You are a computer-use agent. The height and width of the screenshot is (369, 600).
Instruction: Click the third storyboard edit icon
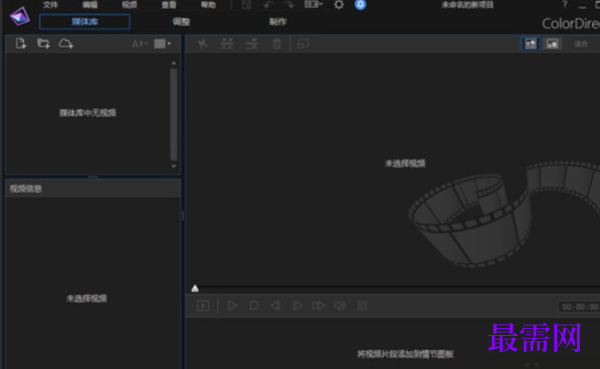(252, 44)
